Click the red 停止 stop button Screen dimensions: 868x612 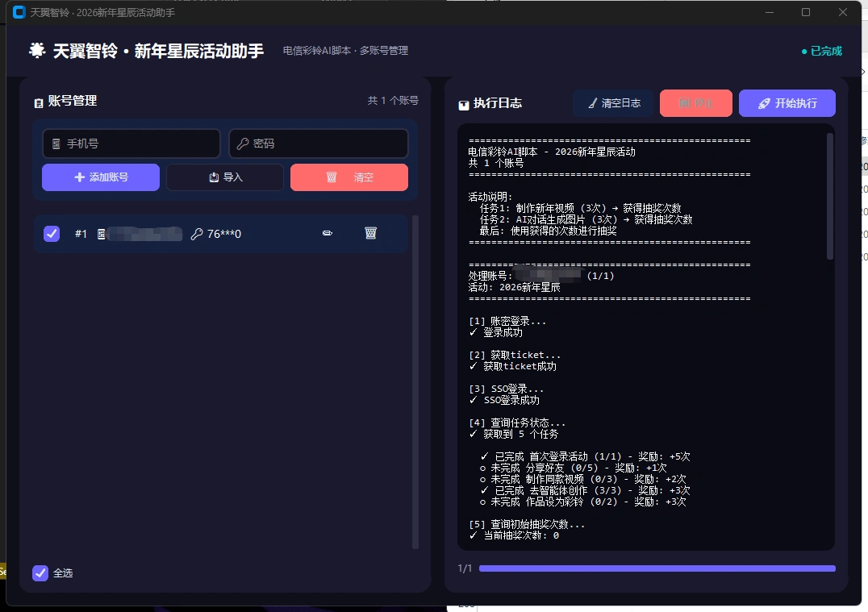click(695, 103)
